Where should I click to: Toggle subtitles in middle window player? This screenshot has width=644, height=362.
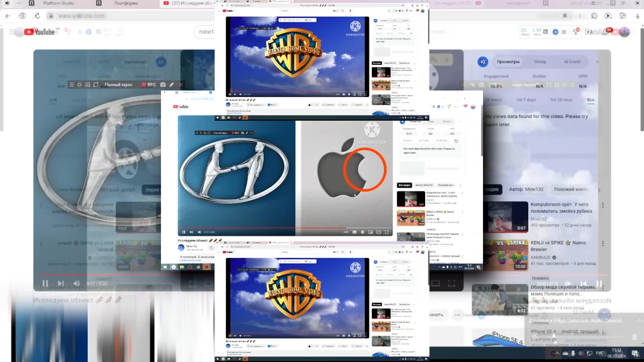point(355,232)
